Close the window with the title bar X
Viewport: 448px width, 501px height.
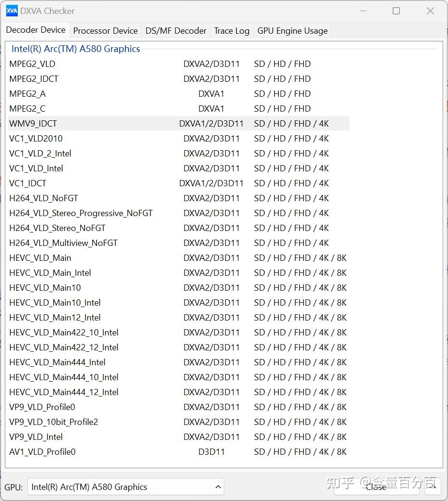pos(430,11)
